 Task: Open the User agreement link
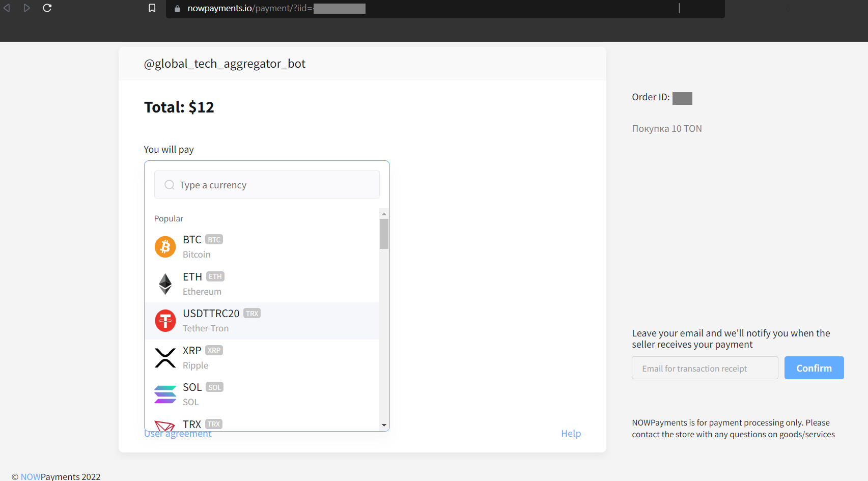click(178, 434)
